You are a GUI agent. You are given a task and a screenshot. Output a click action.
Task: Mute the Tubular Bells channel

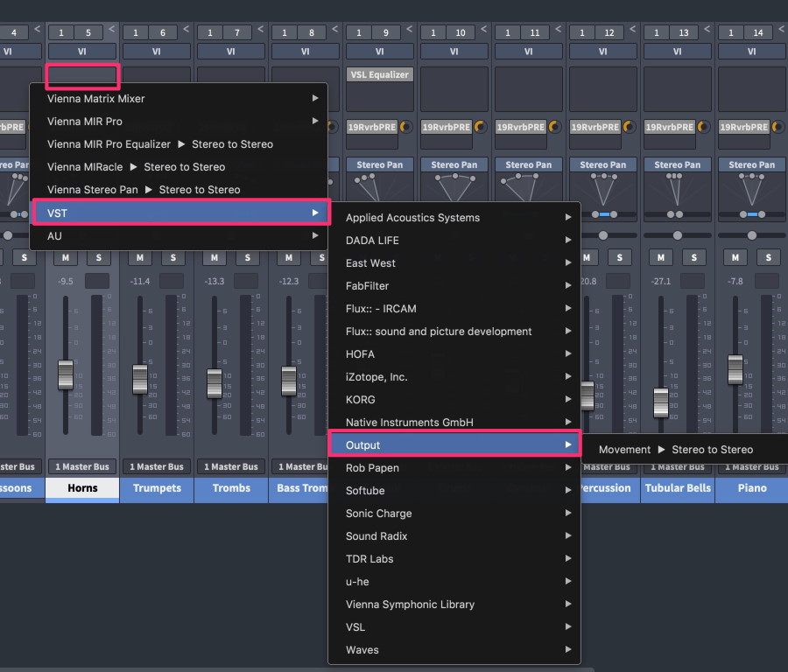(660, 257)
